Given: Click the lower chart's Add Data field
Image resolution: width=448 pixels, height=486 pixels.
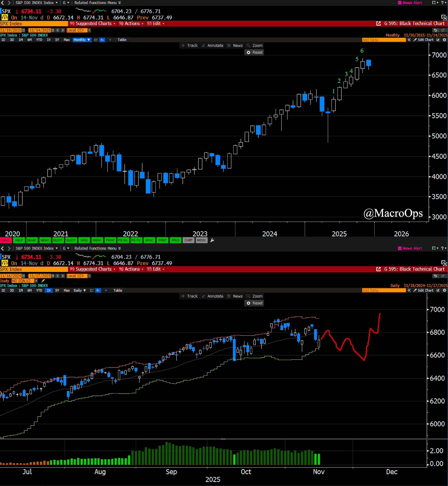Looking at the screenshot, I should tap(384, 290).
